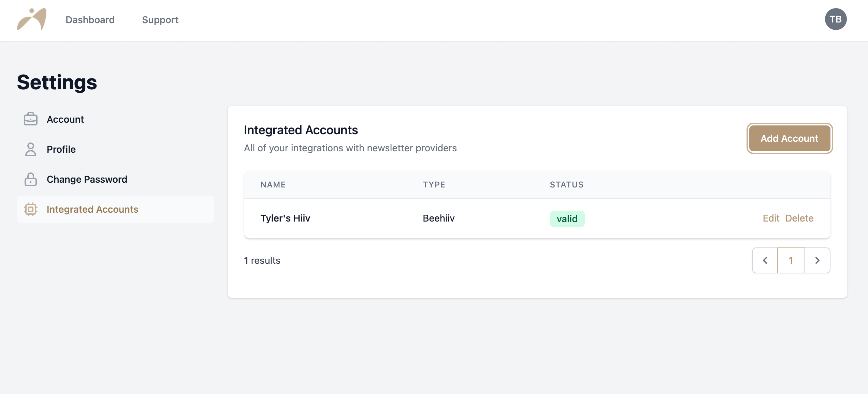The image size is (868, 394).
Task: Click the person icon beside Profile
Action: 31,149
